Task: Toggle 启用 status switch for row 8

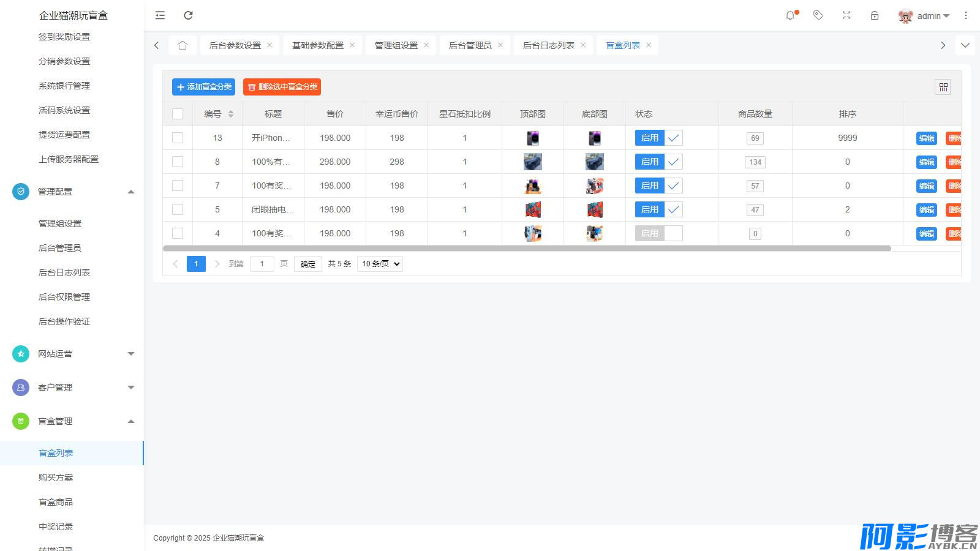Action: (659, 162)
